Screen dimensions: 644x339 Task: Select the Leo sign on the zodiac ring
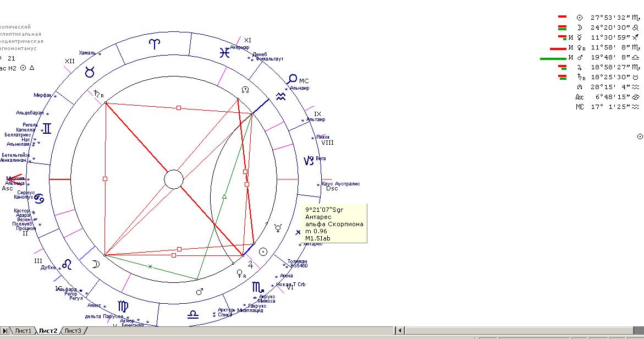coord(67,265)
